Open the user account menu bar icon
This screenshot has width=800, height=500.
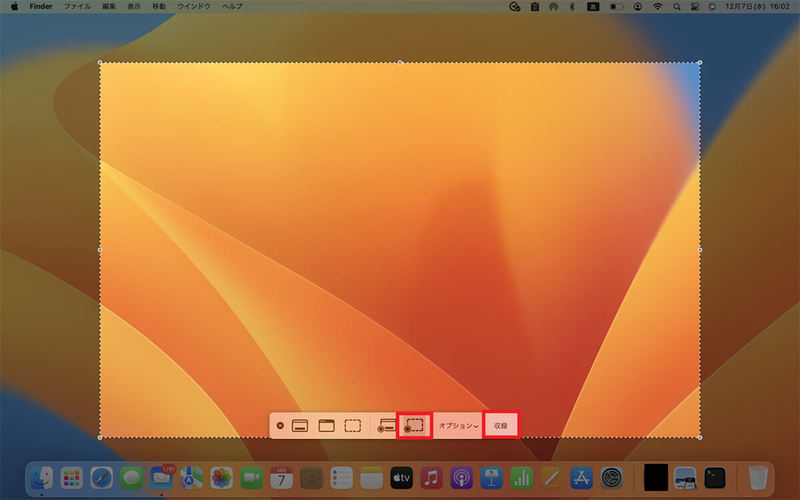pos(638,7)
